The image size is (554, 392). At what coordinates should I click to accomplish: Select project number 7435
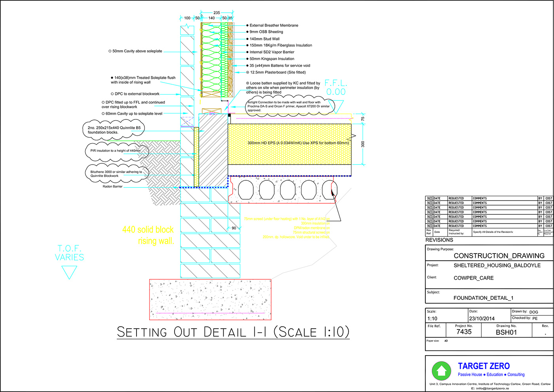[x=464, y=332]
